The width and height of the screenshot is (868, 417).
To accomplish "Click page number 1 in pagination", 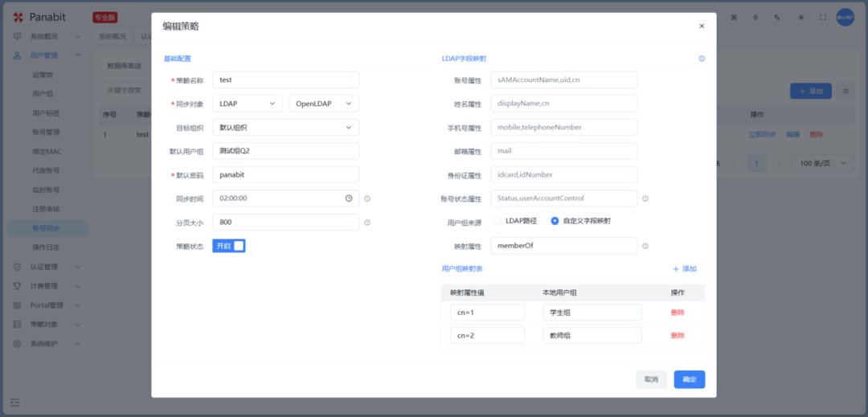I will (757, 163).
